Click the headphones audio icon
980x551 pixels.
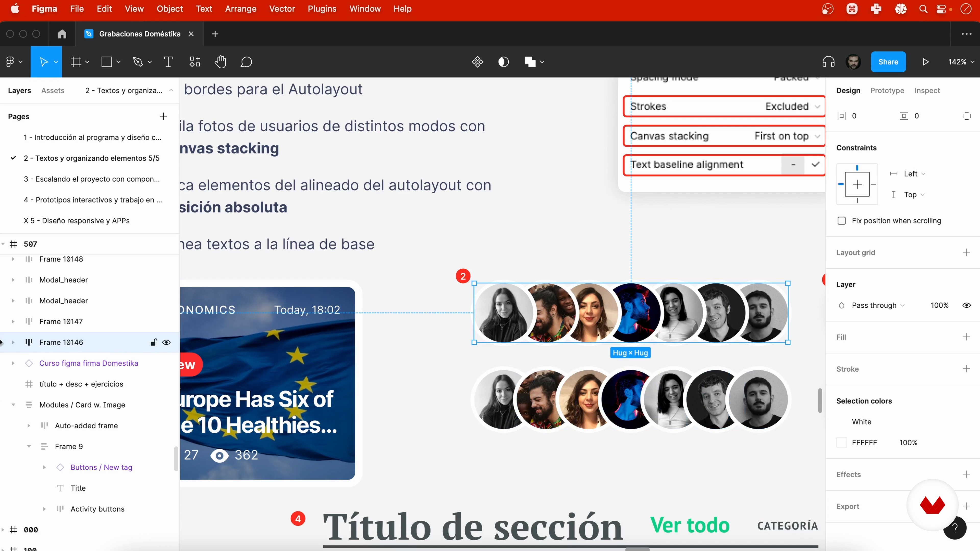tap(828, 61)
